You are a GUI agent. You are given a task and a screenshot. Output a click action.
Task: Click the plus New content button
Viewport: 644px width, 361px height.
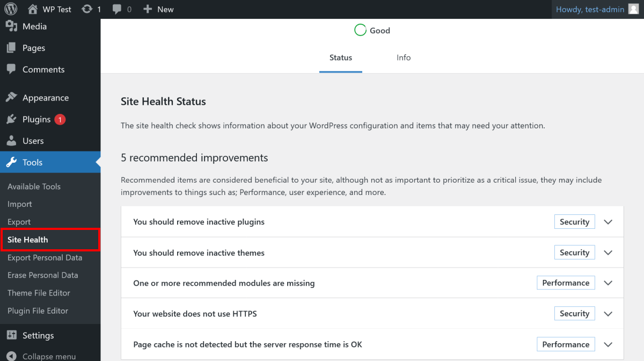pyautogui.click(x=158, y=9)
